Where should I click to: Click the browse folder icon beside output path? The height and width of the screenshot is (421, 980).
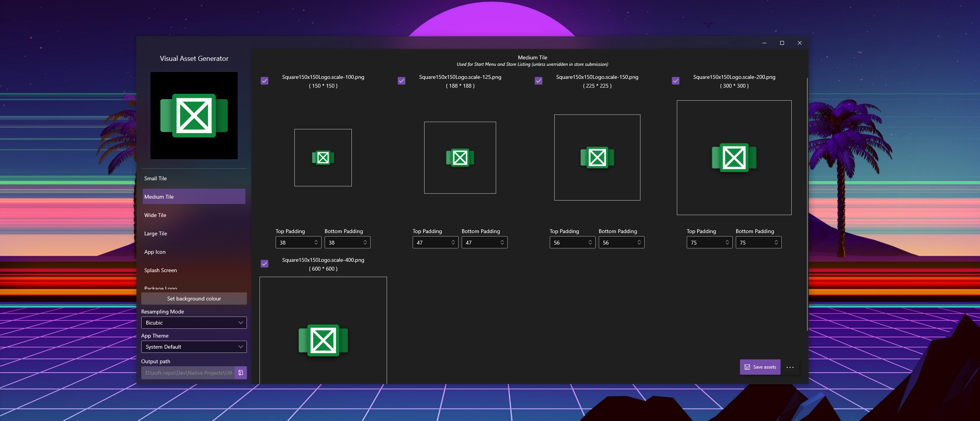pyautogui.click(x=240, y=372)
